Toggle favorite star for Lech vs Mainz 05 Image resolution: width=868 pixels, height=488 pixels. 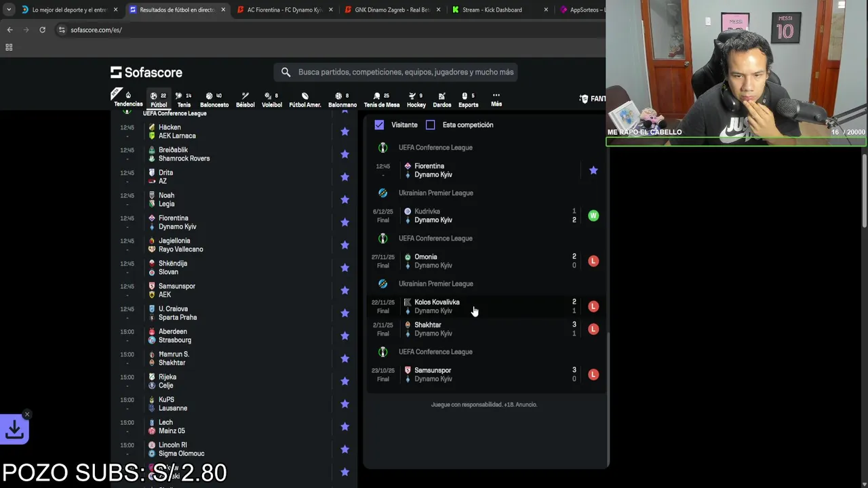tap(344, 426)
